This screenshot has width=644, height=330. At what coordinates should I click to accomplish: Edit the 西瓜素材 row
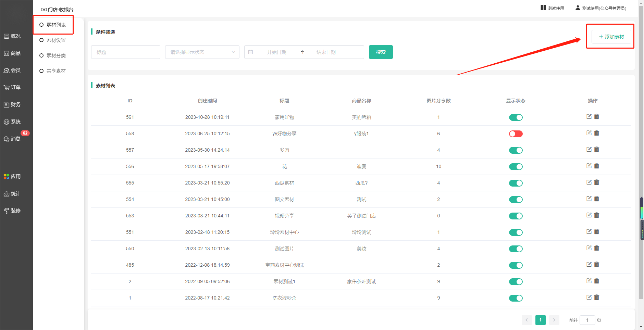589,182
